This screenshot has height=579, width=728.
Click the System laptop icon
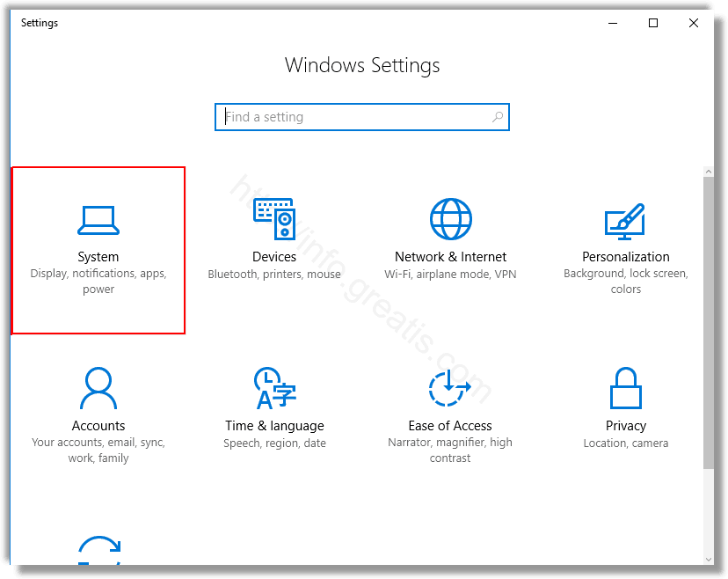pos(98,220)
